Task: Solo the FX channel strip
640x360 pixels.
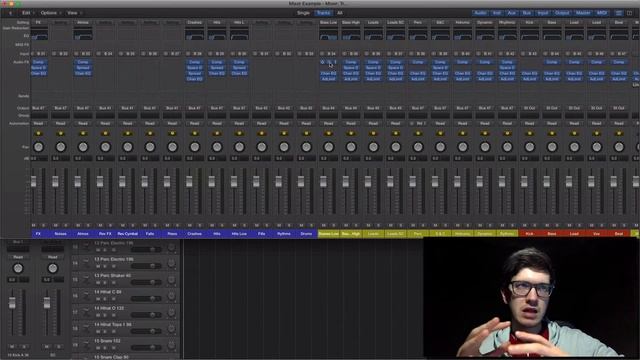Action: (x=43, y=225)
